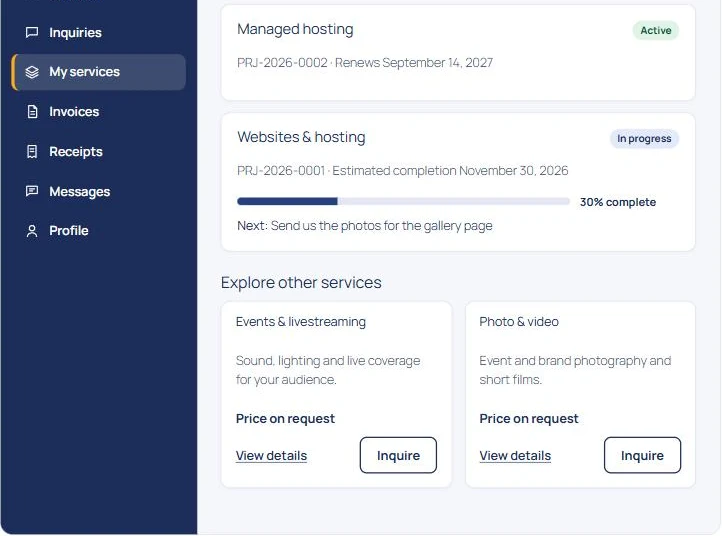
Task: View details of Photo & video
Action: 515,455
